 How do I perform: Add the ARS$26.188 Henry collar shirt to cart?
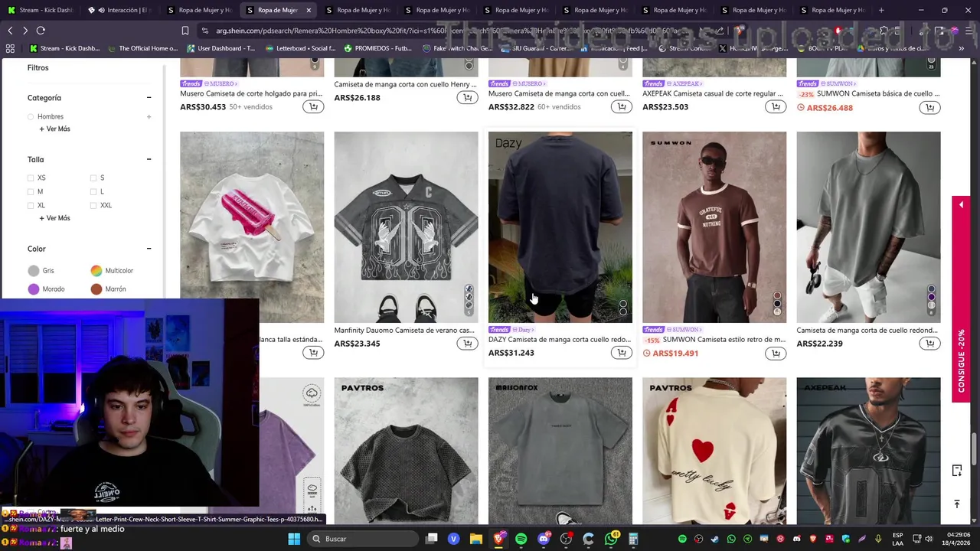(468, 98)
